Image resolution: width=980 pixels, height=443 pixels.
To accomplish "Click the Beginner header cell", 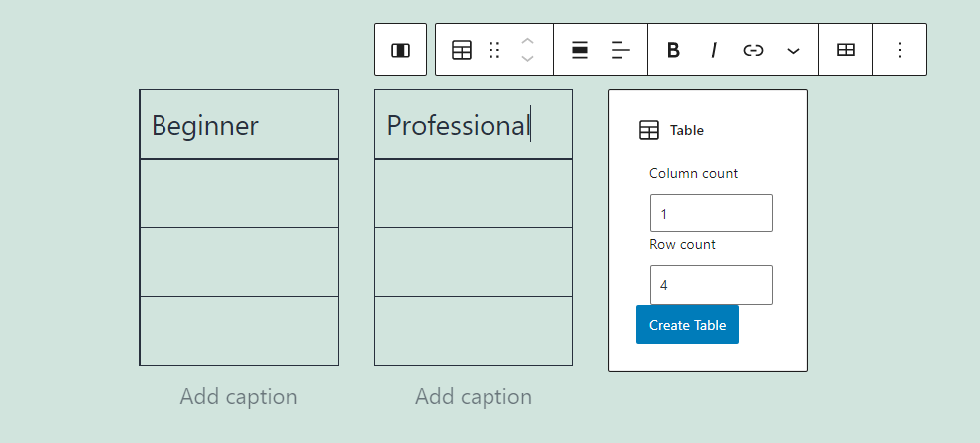I will [238, 125].
